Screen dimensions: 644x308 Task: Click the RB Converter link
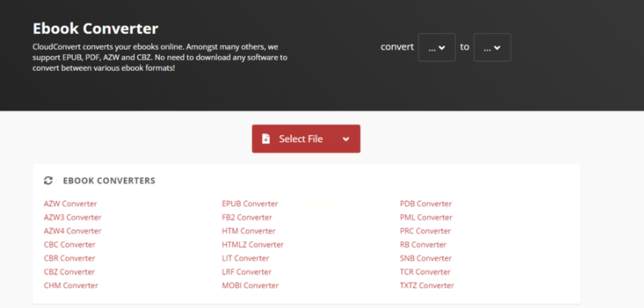423,245
